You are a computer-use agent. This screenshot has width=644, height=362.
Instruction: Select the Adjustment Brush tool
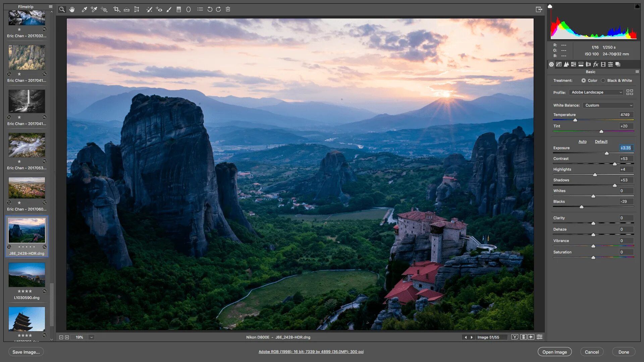click(169, 9)
